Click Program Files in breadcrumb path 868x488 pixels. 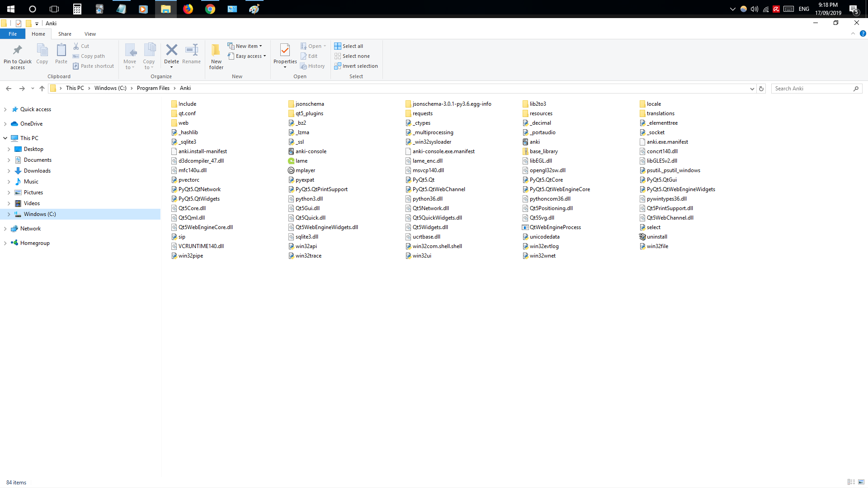click(153, 88)
